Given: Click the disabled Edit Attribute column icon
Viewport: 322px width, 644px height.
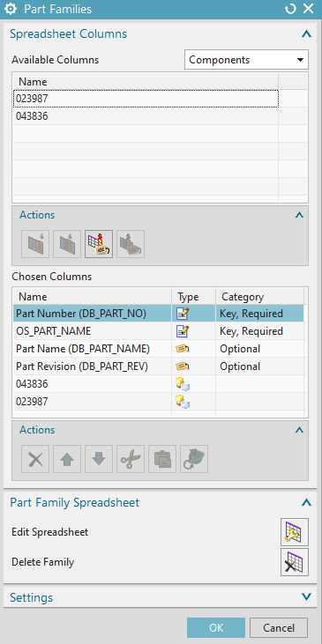Looking at the screenshot, I should (x=131, y=244).
